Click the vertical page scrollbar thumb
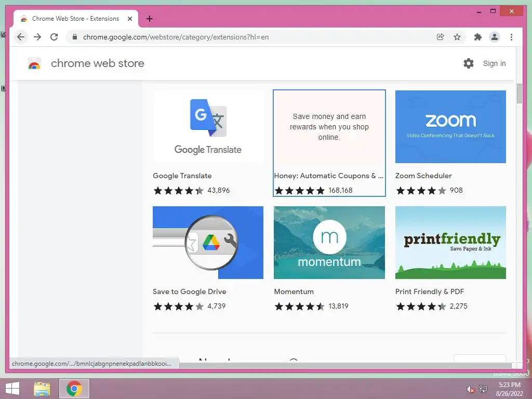The image size is (532, 399). pos(519,94)
